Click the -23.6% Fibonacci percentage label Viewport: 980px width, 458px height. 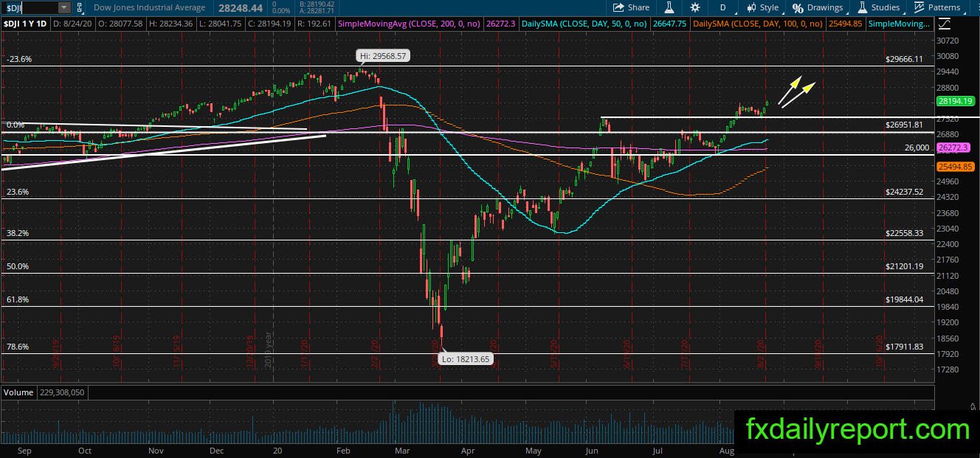(19, 59)
